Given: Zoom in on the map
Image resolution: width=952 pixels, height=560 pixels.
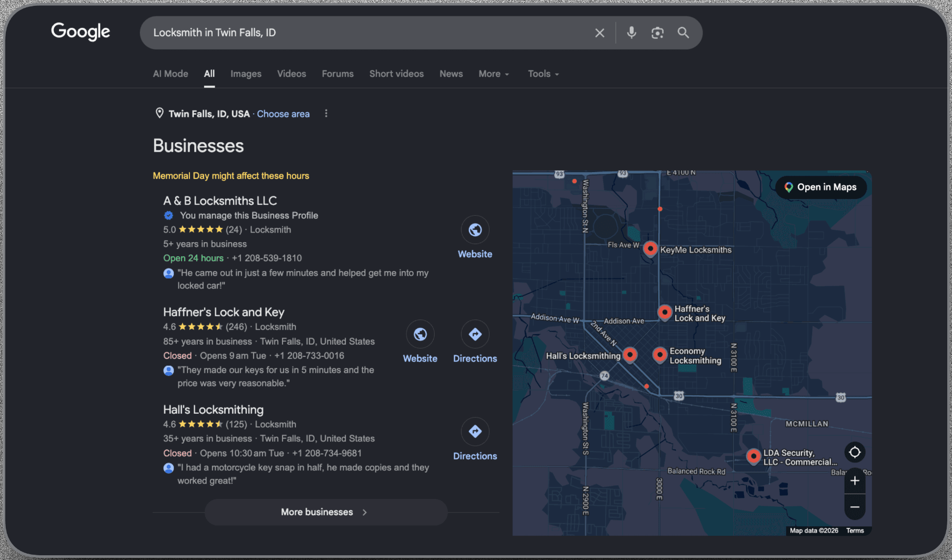Looking at the screenshot, I should (x=855, y=481).
